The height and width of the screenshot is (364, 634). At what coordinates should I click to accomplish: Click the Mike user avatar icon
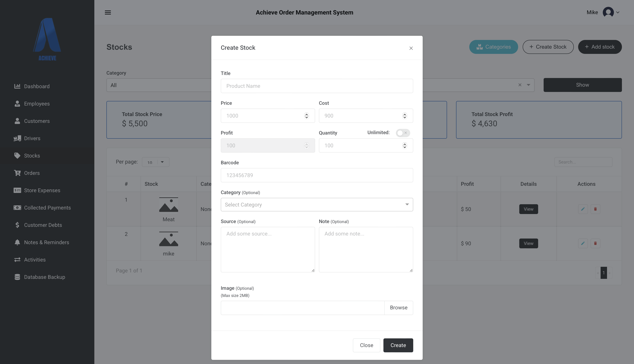pos(608,12)
